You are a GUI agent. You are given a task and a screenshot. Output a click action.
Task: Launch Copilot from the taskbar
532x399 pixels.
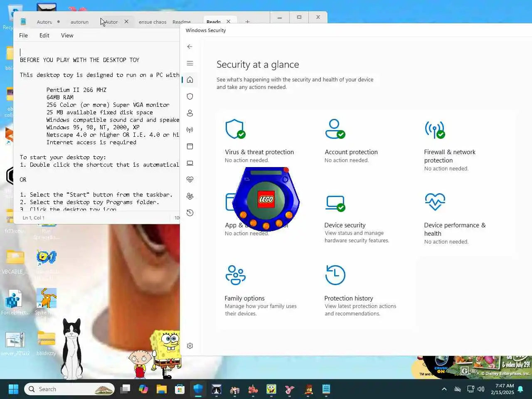(x=143, y=389)
